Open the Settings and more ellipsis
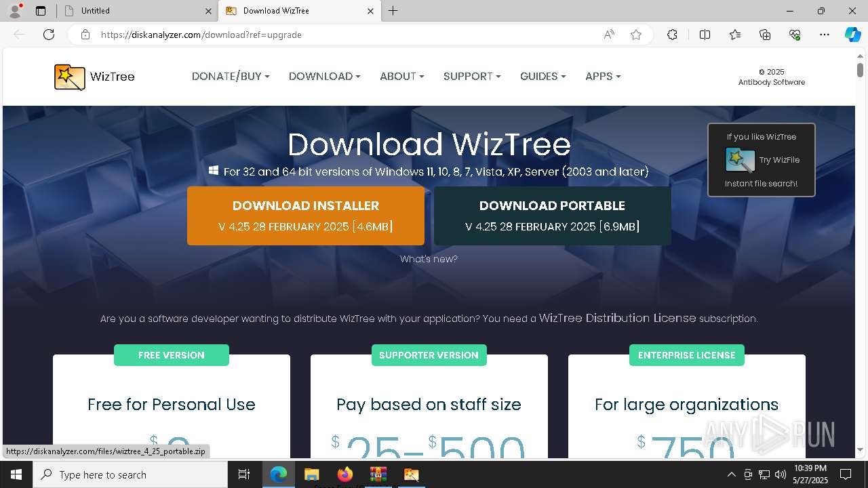The height and width of the screenshot is (488, 868). 825,35
